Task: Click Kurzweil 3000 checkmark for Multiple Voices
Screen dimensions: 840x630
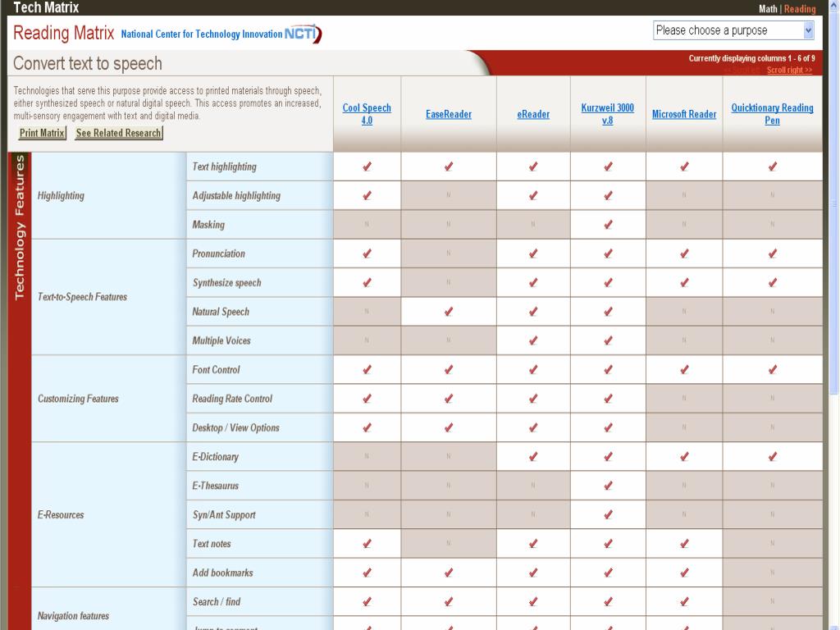Action: tap(608, 340)
